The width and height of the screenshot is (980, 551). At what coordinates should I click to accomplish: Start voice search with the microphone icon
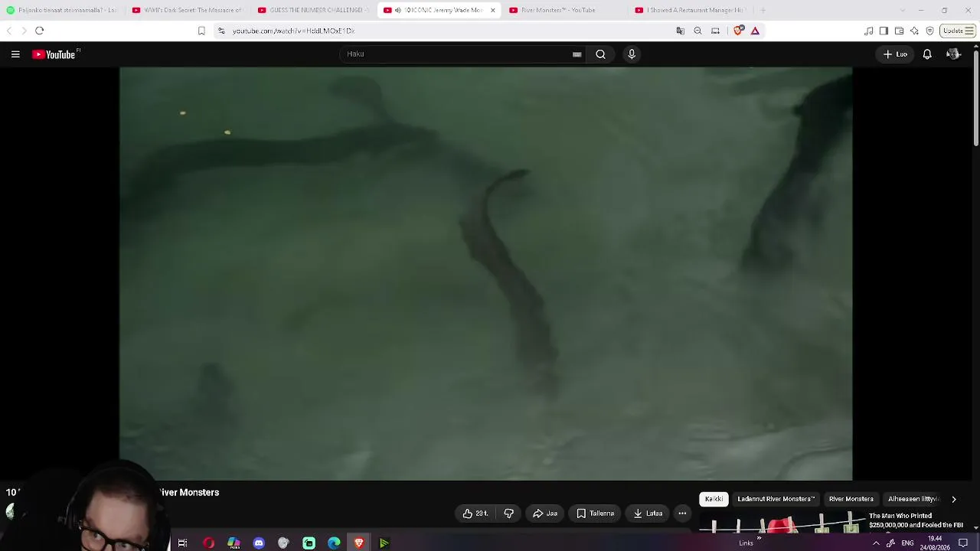[x=632, y=54]
